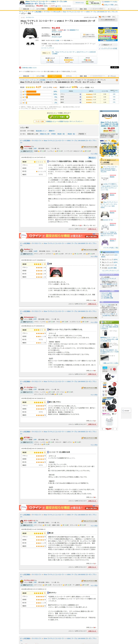
Task: Open nickdesu's reviewer avatar
Action: (22, 147)
